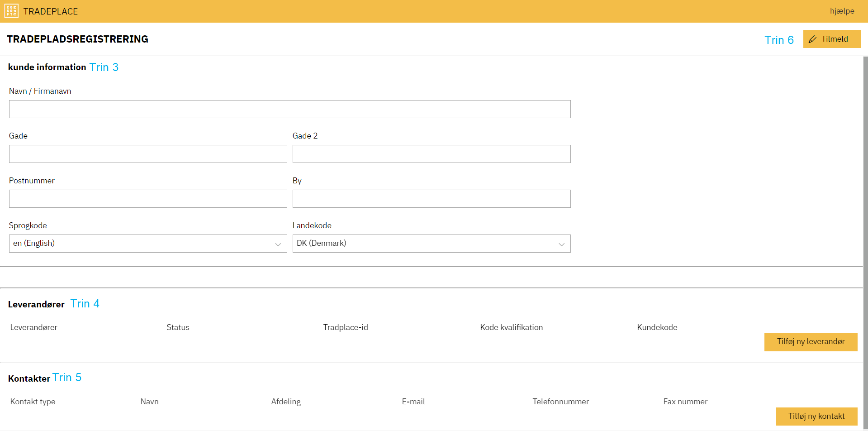Click the E-mail column header
Screen dimensions: 868x431
[x=413, y=402]
